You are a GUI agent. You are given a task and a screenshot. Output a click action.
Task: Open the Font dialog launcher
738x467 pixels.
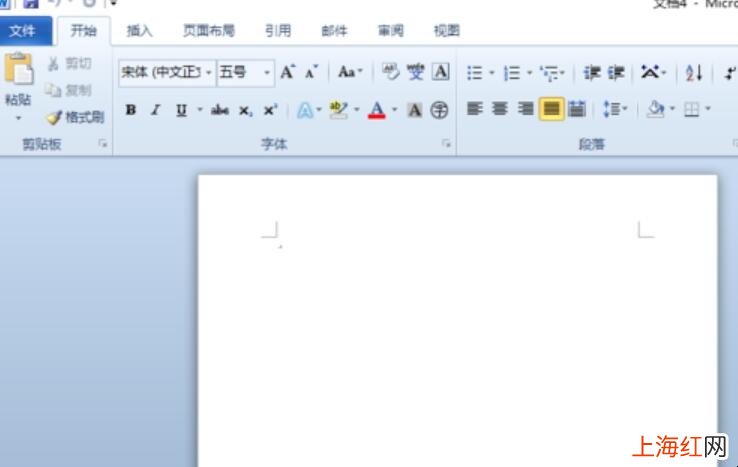(x=446, y=144)
